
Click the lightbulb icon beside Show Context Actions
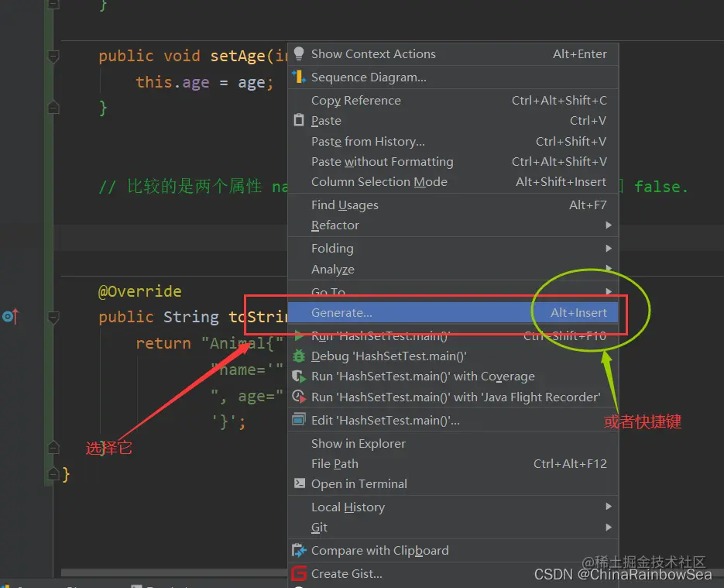pyautogui.click(x=299, y=53)
